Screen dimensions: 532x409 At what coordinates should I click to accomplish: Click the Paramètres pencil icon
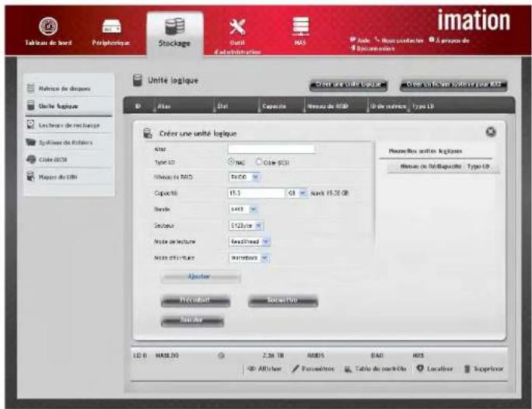click(x=296, y=369)
